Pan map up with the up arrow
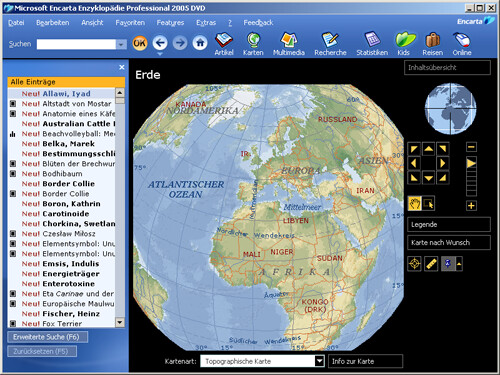 point(429,149)
